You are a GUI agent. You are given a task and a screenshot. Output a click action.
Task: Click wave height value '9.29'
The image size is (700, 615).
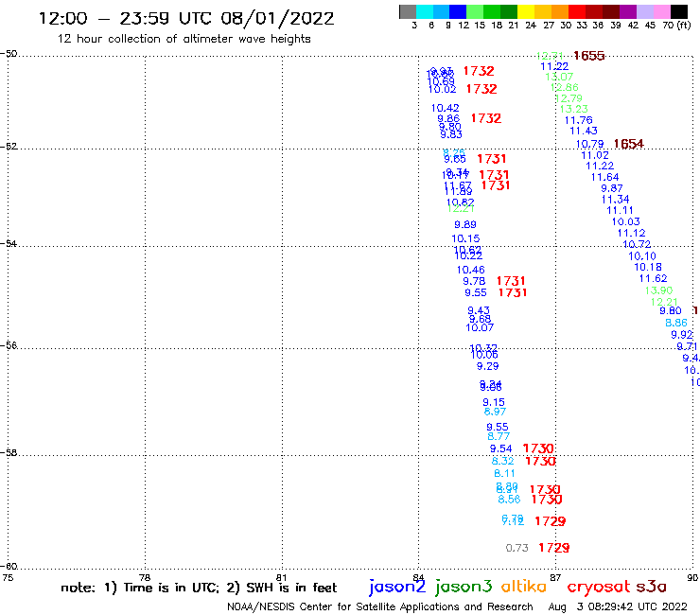(487, 366)
